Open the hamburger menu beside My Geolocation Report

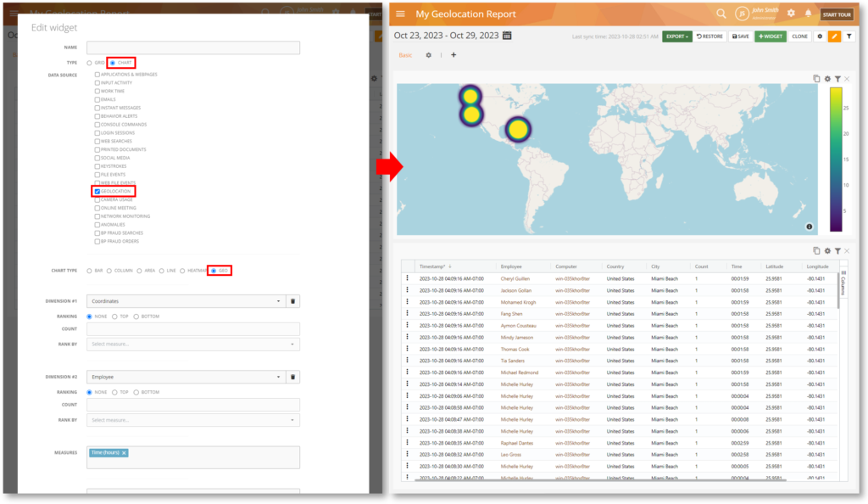tap(400, 14)
